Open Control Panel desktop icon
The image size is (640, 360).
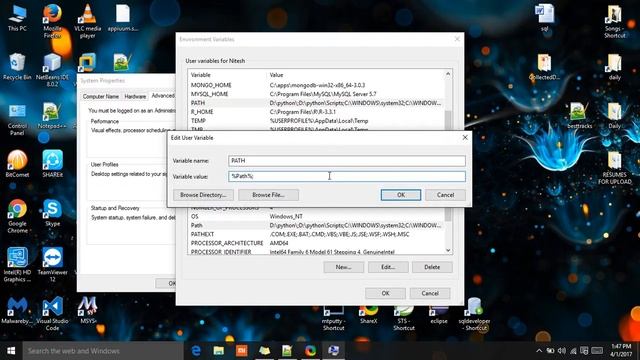(x=17, y=120)
